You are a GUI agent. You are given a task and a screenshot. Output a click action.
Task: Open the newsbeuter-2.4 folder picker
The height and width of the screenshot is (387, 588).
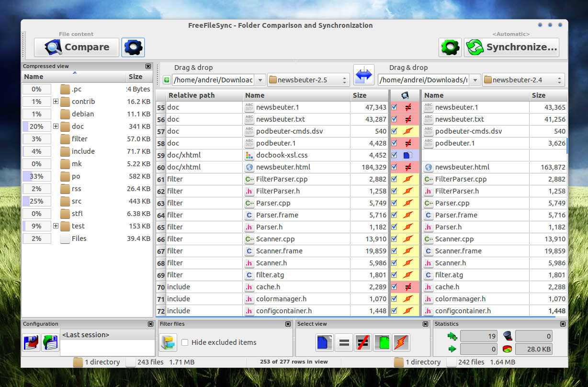523,80
